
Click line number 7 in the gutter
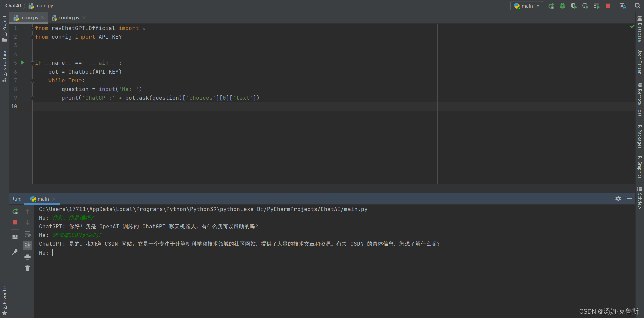click(15, 81)
